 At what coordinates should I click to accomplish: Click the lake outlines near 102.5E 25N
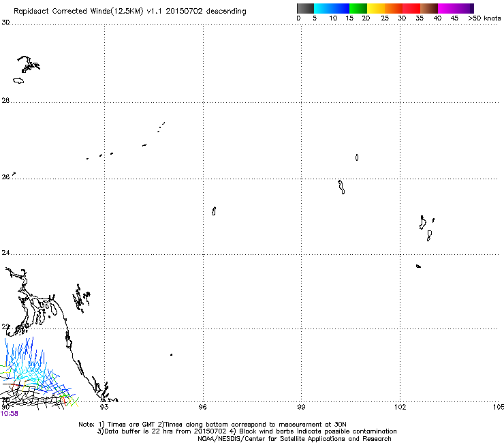click(x=427, y=228)
